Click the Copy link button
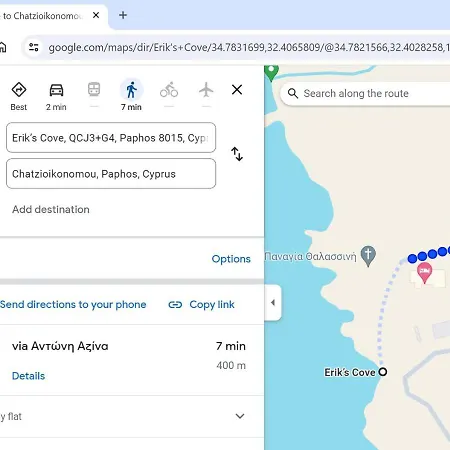 pos(202,304)
